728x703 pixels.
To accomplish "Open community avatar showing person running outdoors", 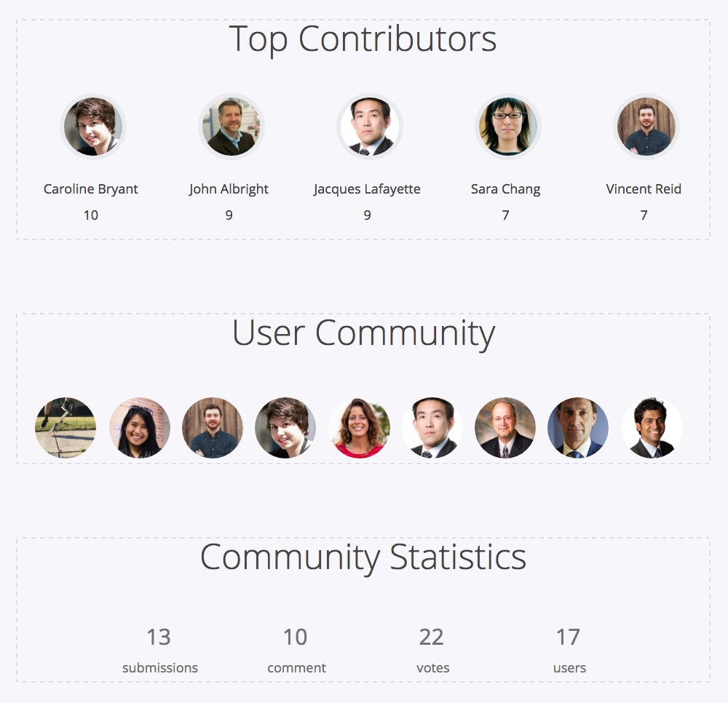I will (x=66, y=427).
